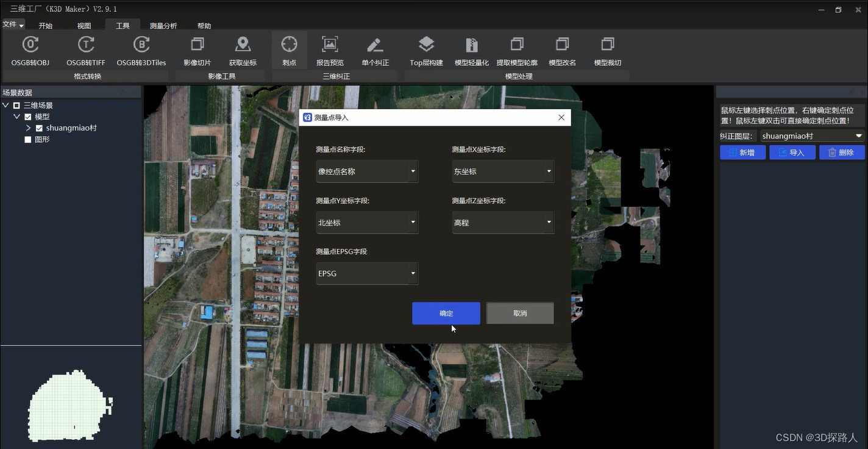Screen dimensions: 868x449
Task: Select the 图形 tree label
Action: tap(42, 140)
